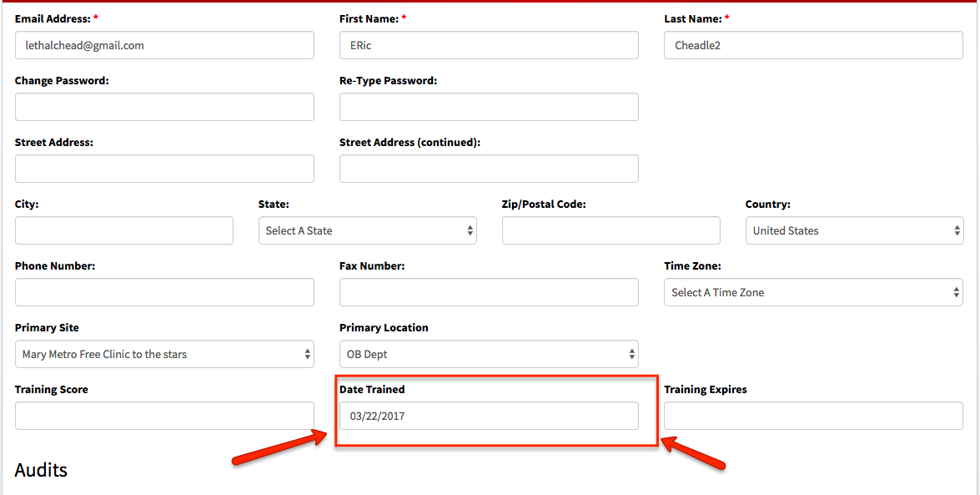Click the Zip/Postal Code field
Viewport: 980px width, 495px height.
(611, 230)
